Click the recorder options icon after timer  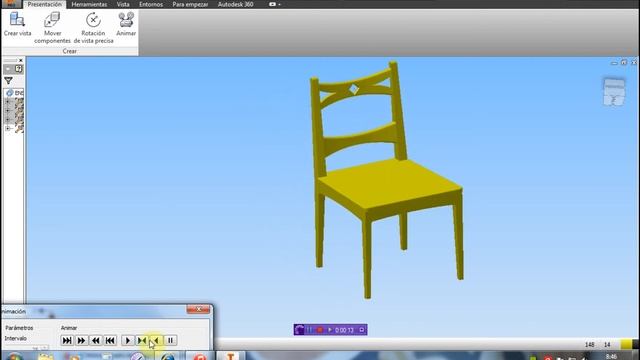click(x=361, y=330)
